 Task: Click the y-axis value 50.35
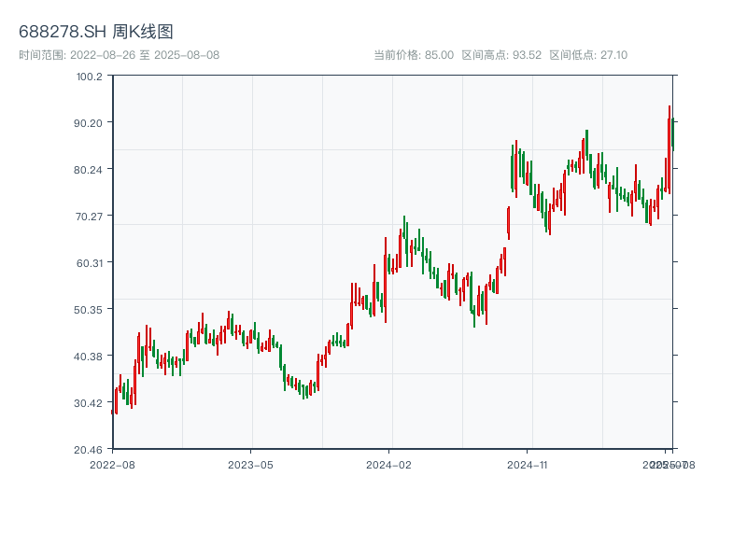pyautogui.click(x=88, y=310)
